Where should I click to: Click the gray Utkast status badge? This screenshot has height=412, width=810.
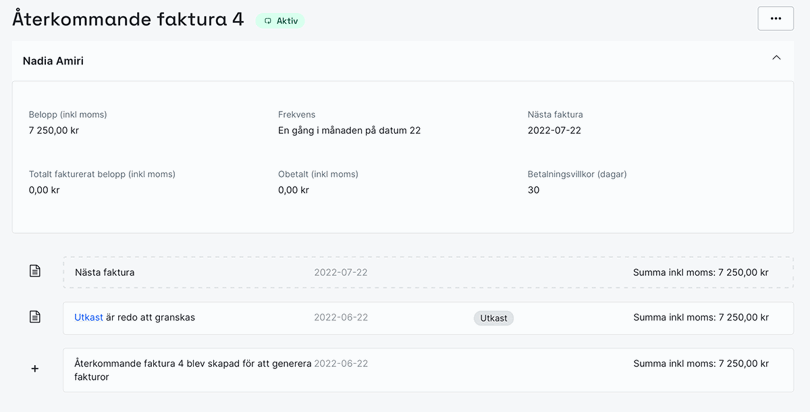[493, 318]
